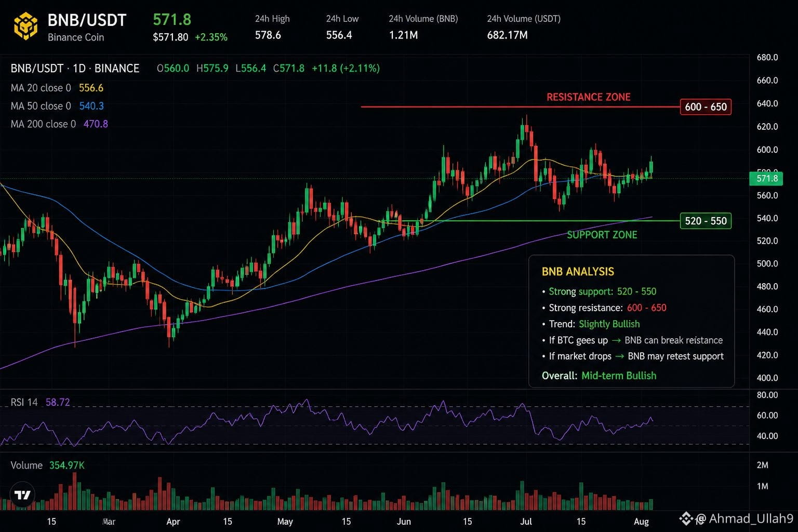Click the Mar date axis label
798x532 pixels.
click(109, 522)
